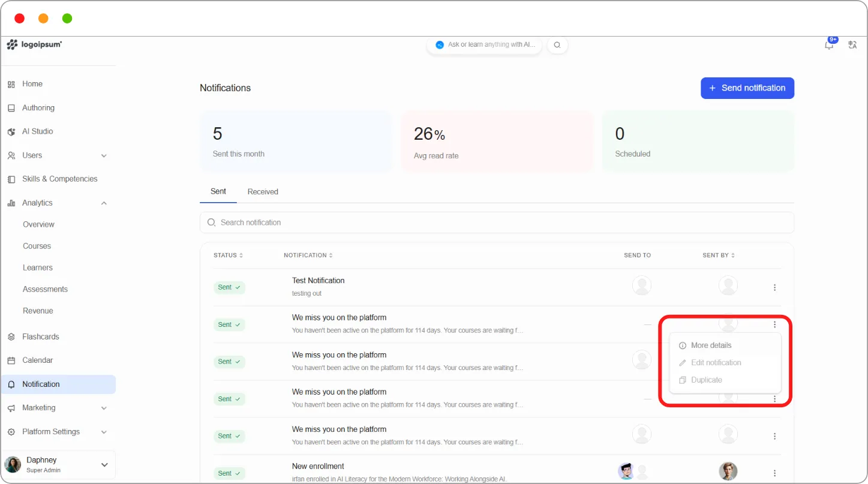
Task: Open the top-bar bell with the 9+ badge
Action: [829, 44]
